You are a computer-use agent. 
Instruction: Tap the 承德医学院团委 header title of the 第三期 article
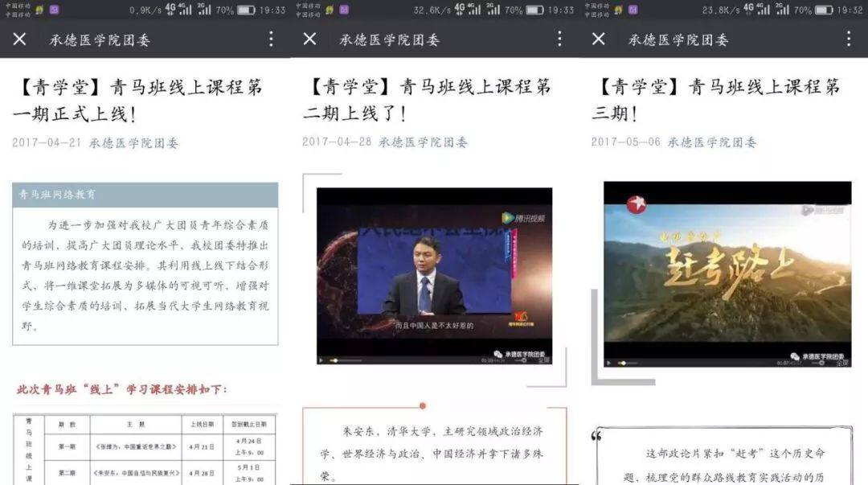point(678,39)
